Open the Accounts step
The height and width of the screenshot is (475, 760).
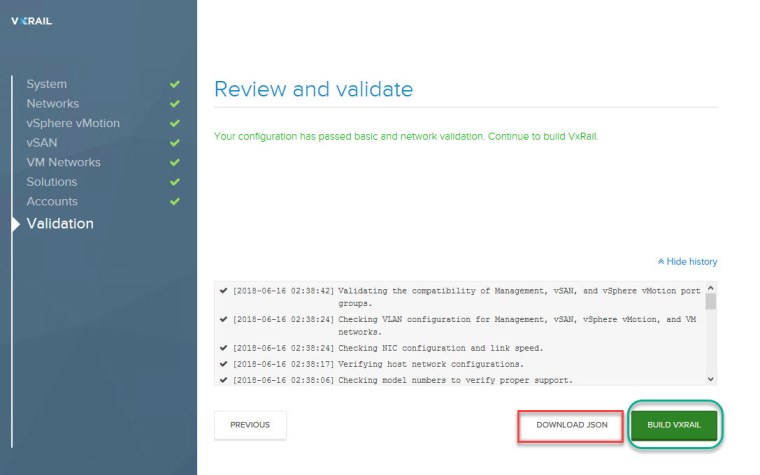point(52,201)
